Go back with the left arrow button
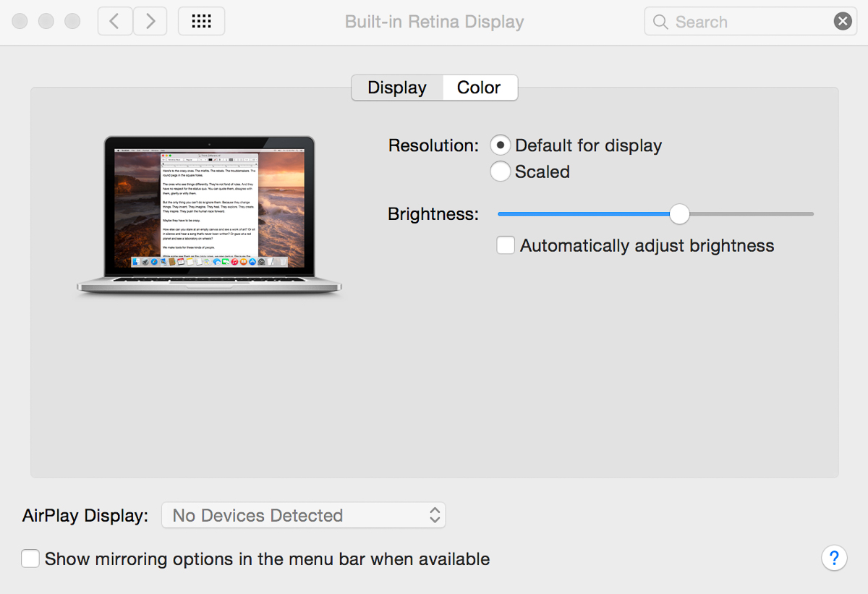 tap(115, 21)
